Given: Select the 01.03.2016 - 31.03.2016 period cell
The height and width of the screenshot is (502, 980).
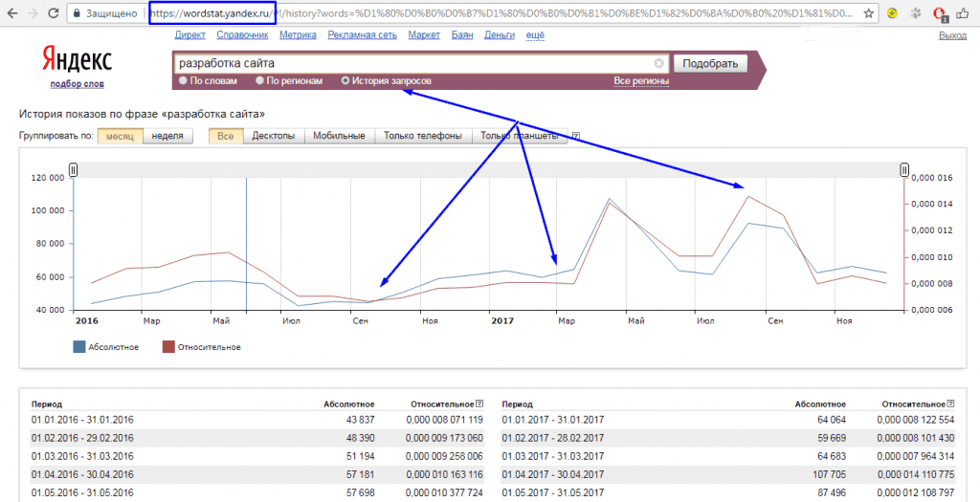Looking at the screenshot, I should [x=82, y=456].
